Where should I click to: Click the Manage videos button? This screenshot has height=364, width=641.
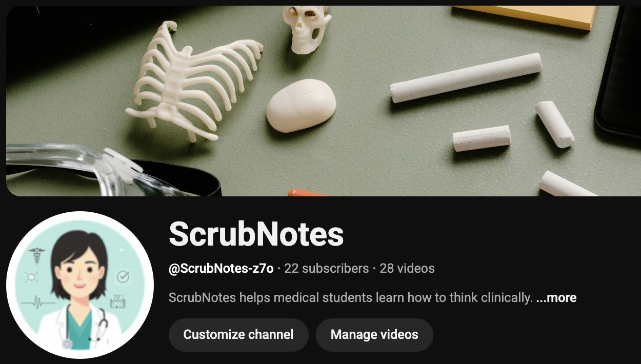click(x=374, y=335)
